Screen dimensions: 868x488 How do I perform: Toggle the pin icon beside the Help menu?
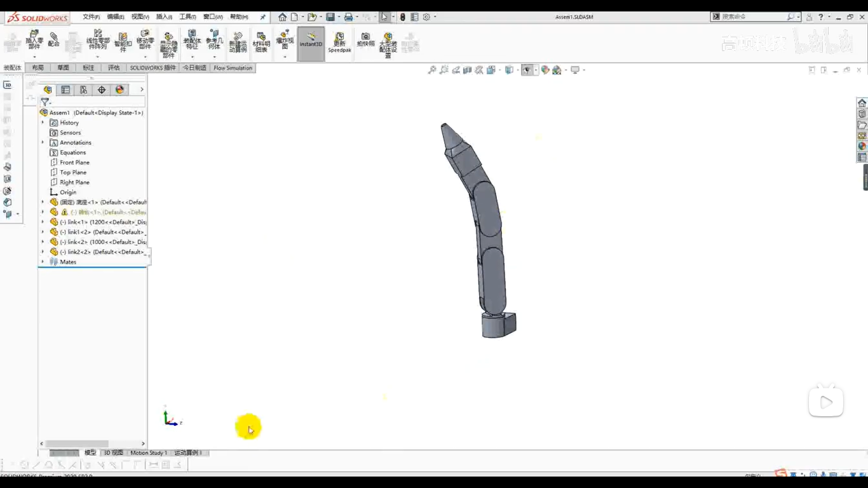tap(263, 17)
